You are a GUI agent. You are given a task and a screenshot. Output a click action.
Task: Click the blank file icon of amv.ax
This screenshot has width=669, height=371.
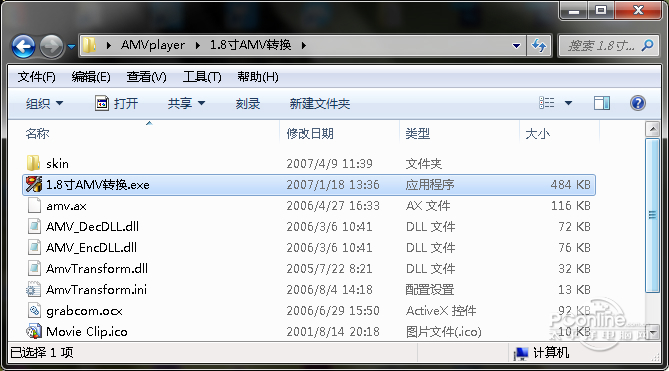[x=34, y=205]
